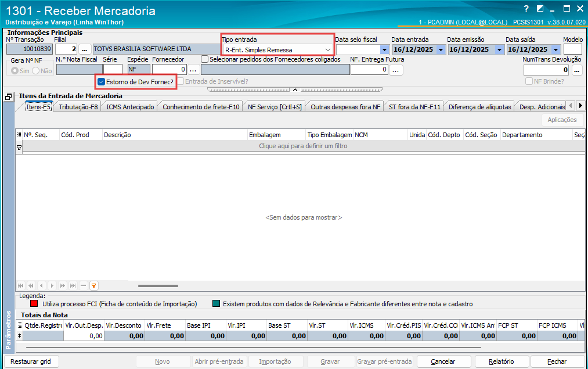
Task: Click the Filial input field
Action: (66, 49)
